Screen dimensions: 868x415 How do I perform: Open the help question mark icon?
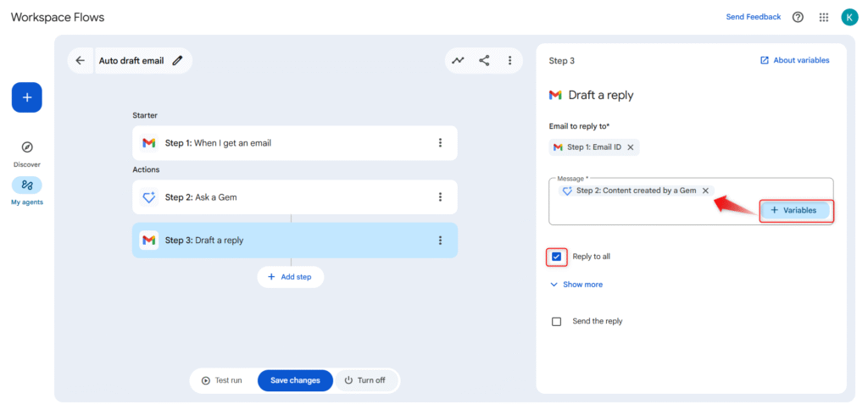[798, 17]
